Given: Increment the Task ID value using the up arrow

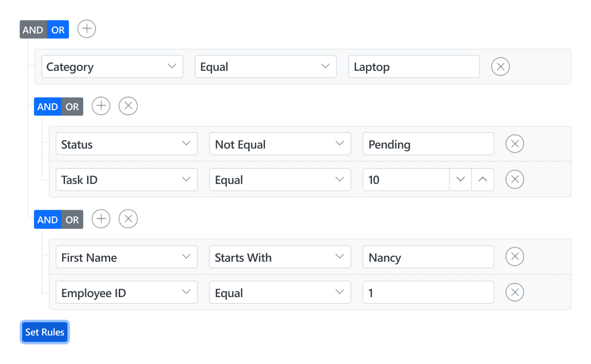Looking at the screenshot, I should 483,180.
